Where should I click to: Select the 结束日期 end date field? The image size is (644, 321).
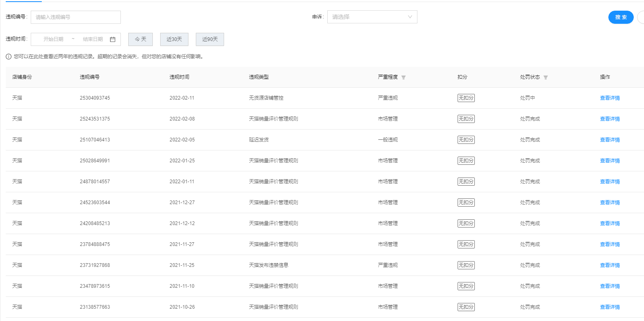pos(93,39)
